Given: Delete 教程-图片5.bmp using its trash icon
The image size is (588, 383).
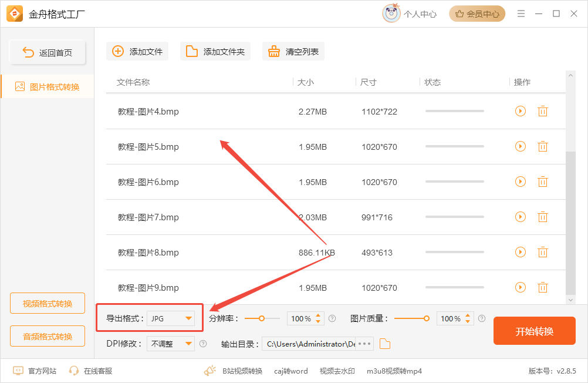Looking at the screenshot, I should 543,146.
